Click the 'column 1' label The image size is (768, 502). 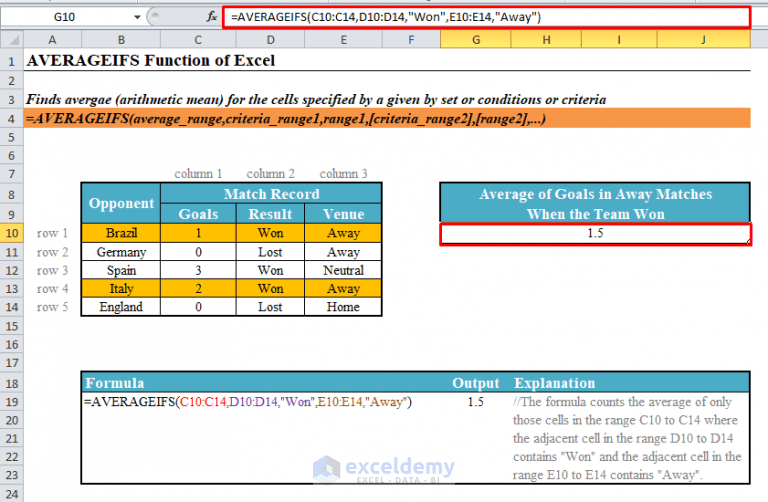tap(198, 174)
